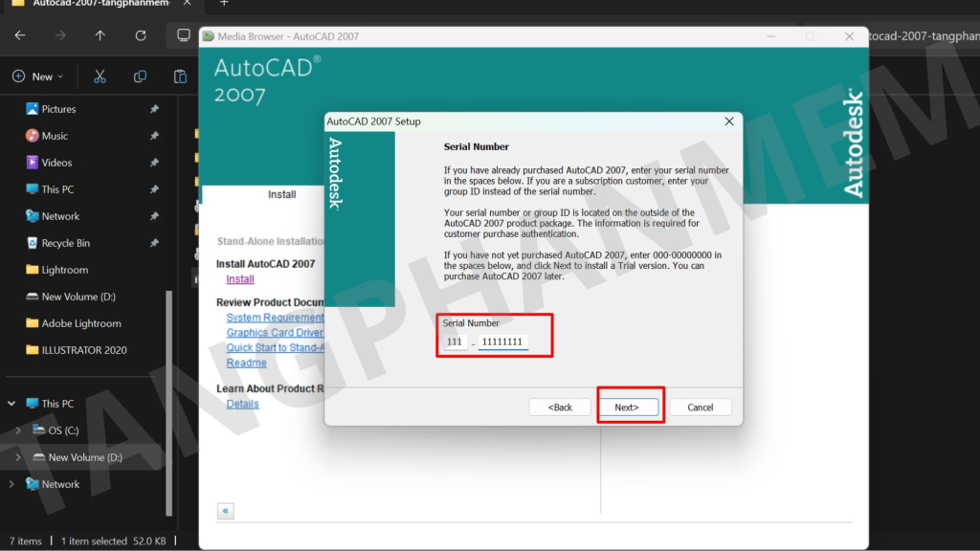Collapse the This PC tree node
The width and height of the screenshot is (980, 551).
coord(11,404)
